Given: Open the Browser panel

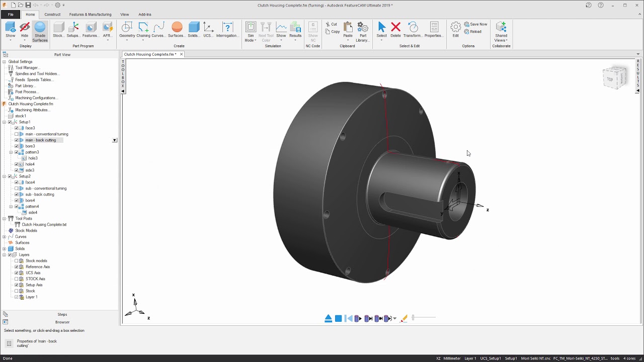Looking at the screenshot, I should [62, 322].
